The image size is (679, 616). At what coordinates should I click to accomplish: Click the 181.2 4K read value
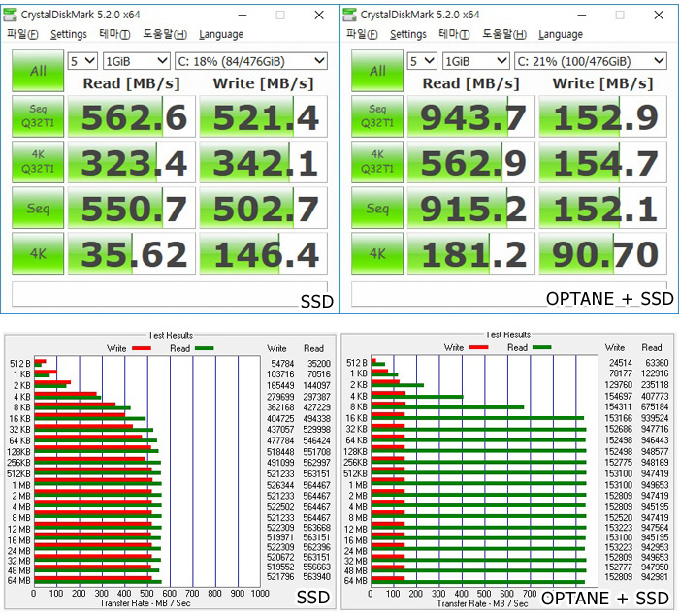471,253
